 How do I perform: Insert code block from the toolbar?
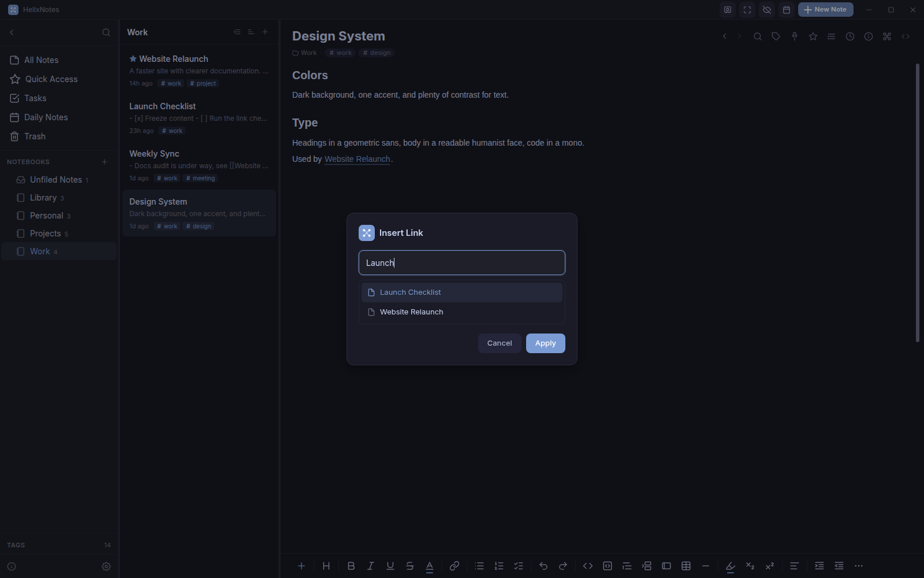(608, 566)
